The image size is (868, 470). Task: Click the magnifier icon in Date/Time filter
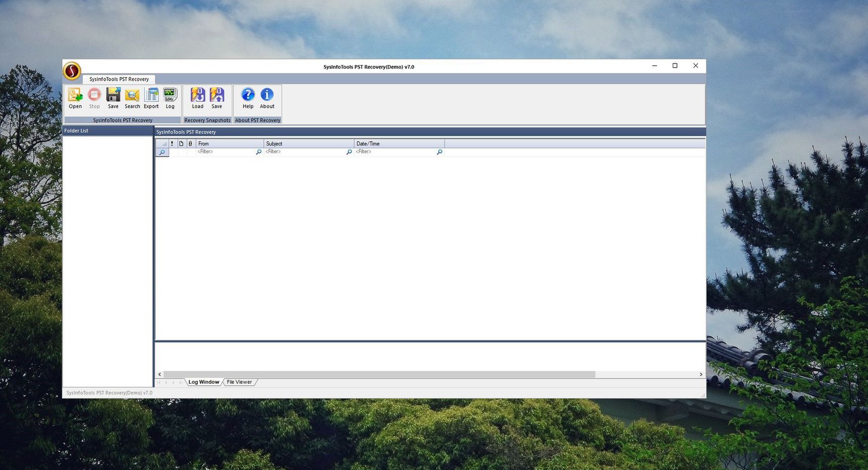coord(440,152)
